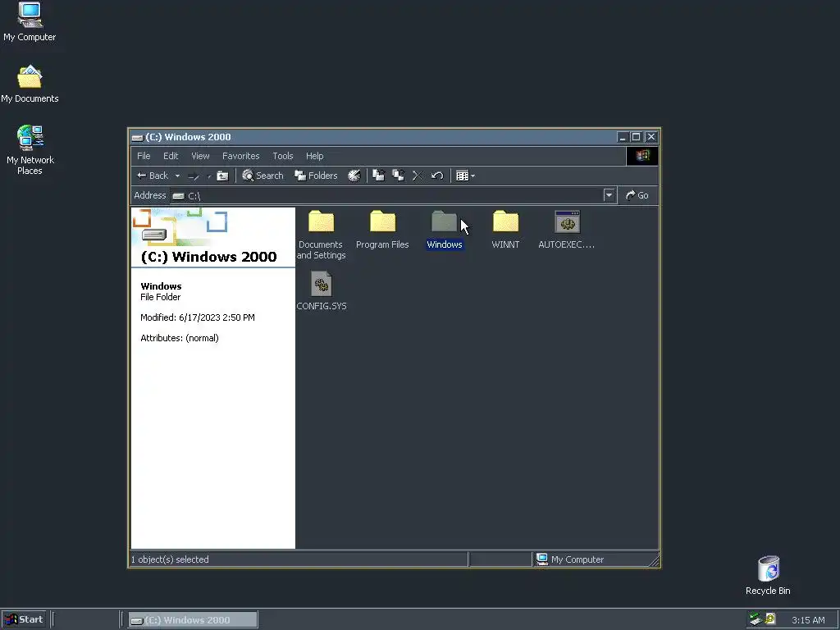Open the File menu
The height and width of the screenshot is (630, 840).
click(x=144, y=156)
